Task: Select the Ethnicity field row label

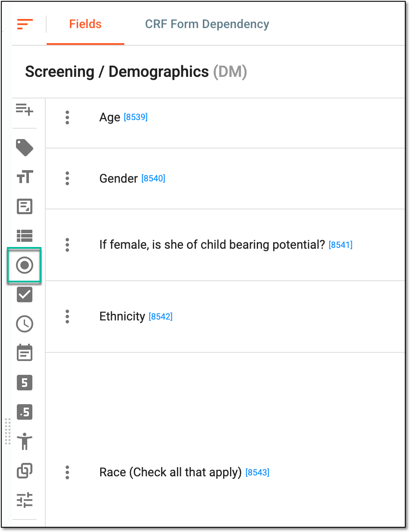Action: click(x=122, y=317)
